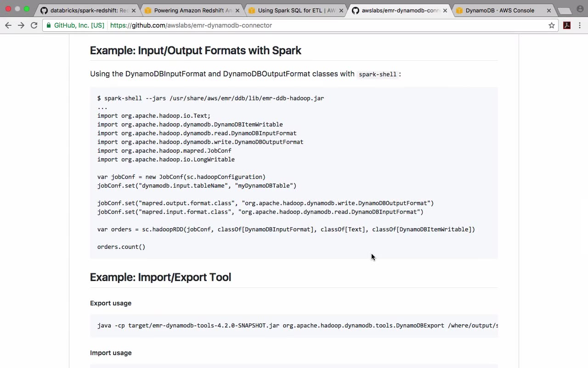Click the Import usage subheading
The height and width of the screenshot is (368, 588).
pos(111,353)
